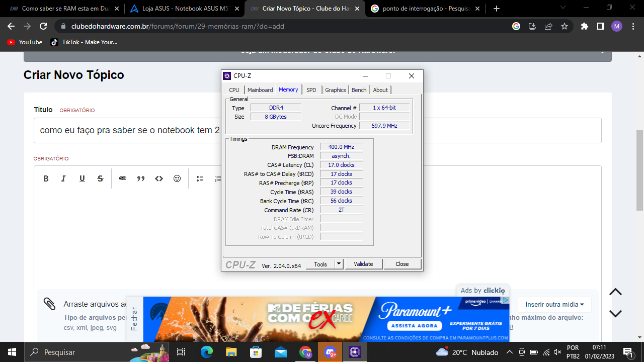Expand the Tools dropdown arrow in CPU-Z

pyautogui.click(x=339, y=264)
